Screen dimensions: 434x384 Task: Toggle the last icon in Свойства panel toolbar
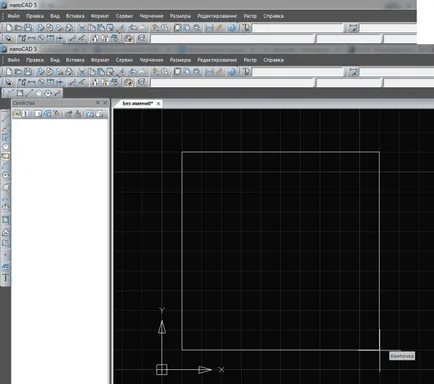(99, 114)
